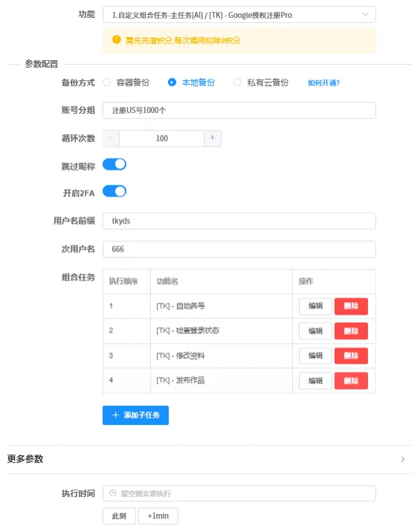Select the row text [TK] - 修改资料
Screen dimensions: 420x532
181,356
